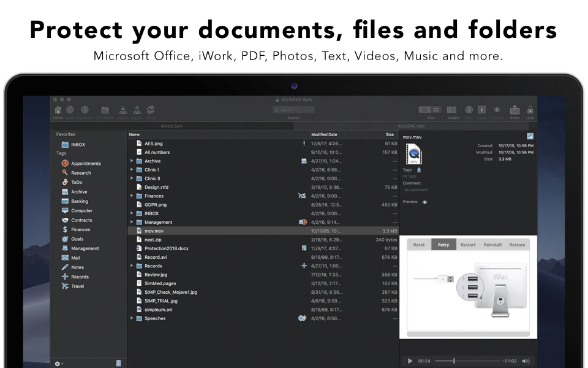Click the Export icon in the toolbar

point(137,109)
